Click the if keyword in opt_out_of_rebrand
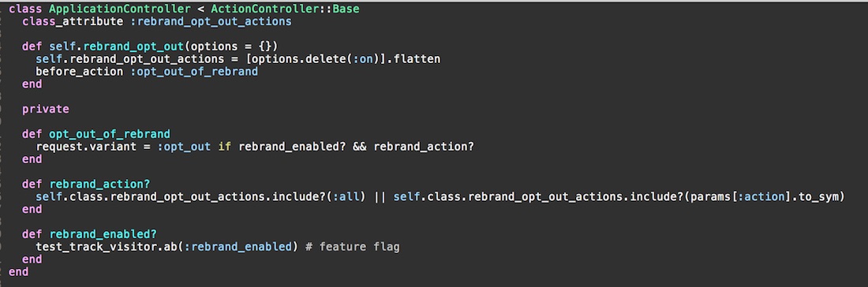This screenshot has height=287, width=868. tap(225, 147)
